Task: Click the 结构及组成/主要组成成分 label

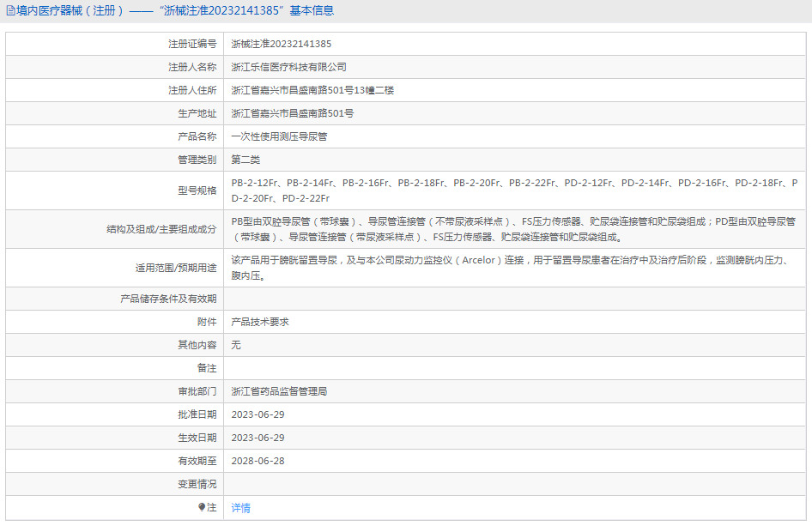Action: pos(161,229)
